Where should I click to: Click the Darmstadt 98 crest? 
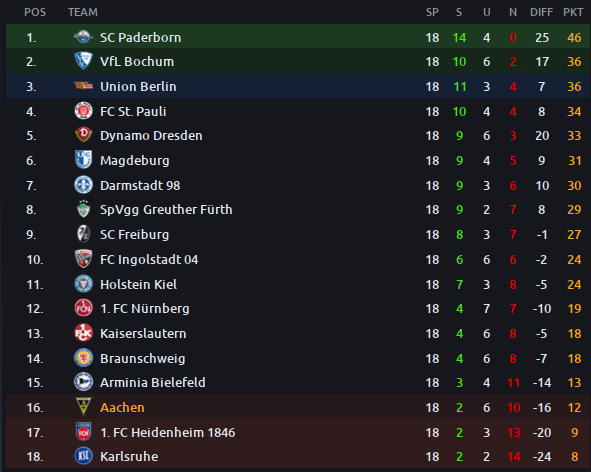click(83, 185)
